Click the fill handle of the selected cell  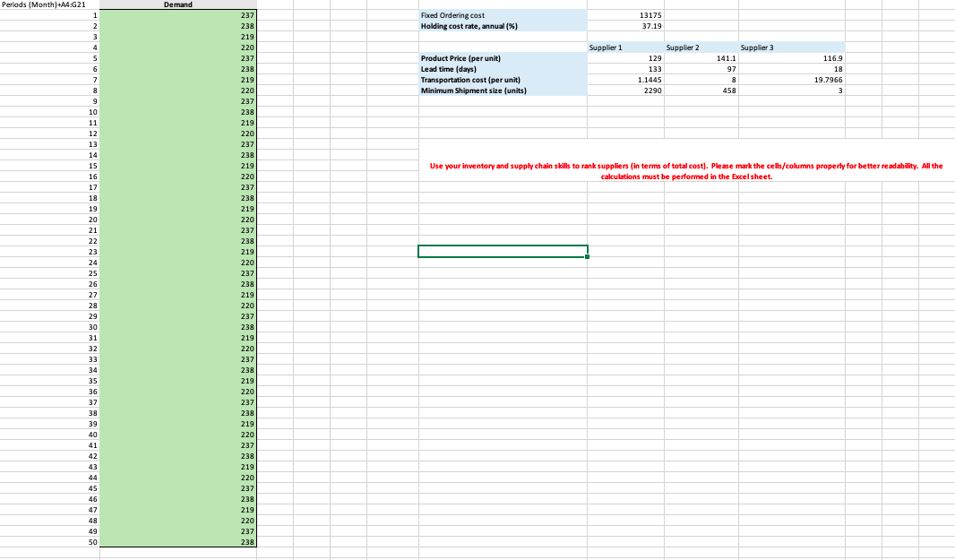(x=588, y=258)
